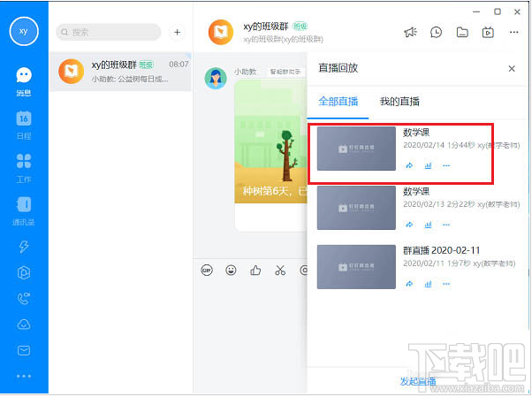Open the mail envelope sidebar icon

[24, 350]
